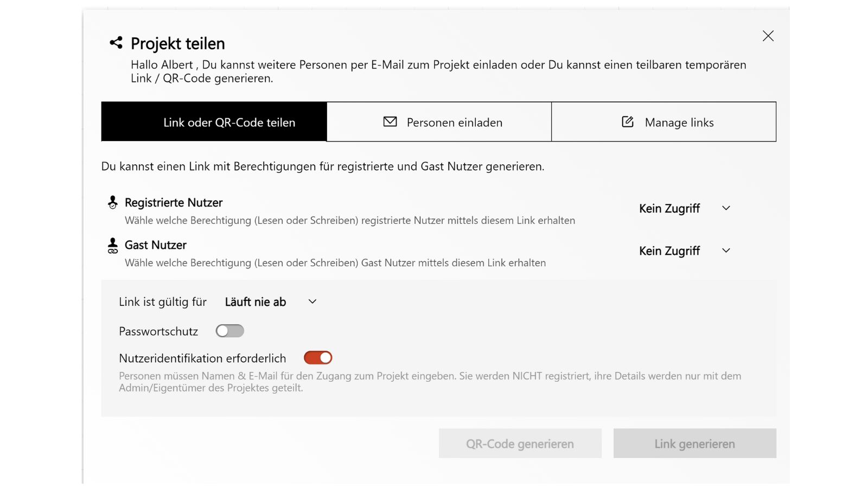Click the QR-Code generieren button

point(519,443)
